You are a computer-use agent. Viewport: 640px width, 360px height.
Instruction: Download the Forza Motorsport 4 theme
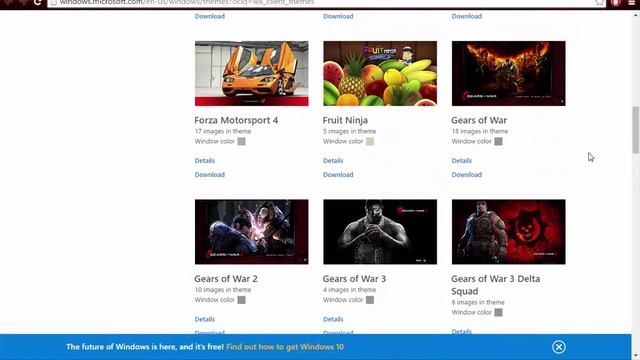(x=210, y=175)
